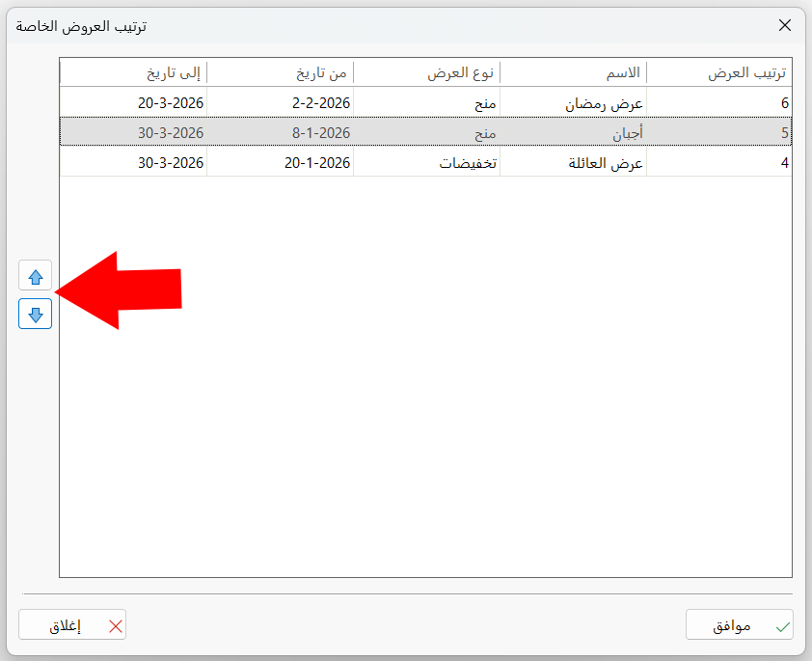Select the up arrow icon next to the red arrow
Viewport: 812px width, 661px height.
tap(35, 276)
